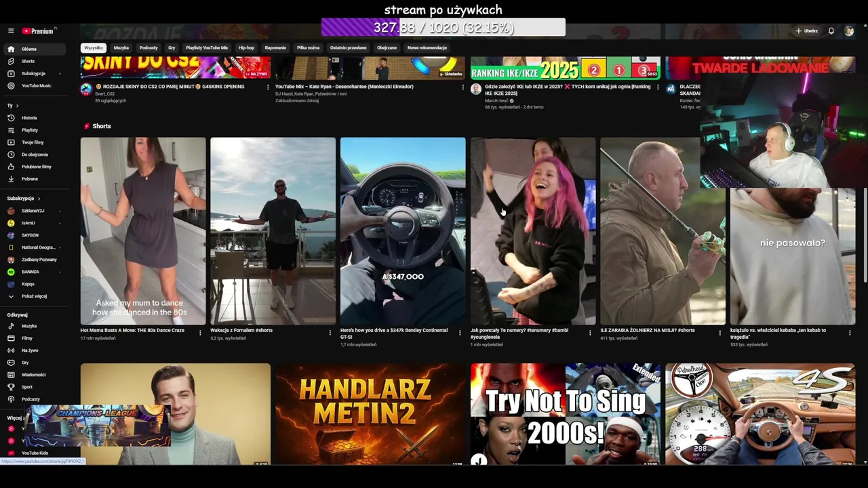Open the Subskrypcje icon in sidebar

[x=11, y=73]
